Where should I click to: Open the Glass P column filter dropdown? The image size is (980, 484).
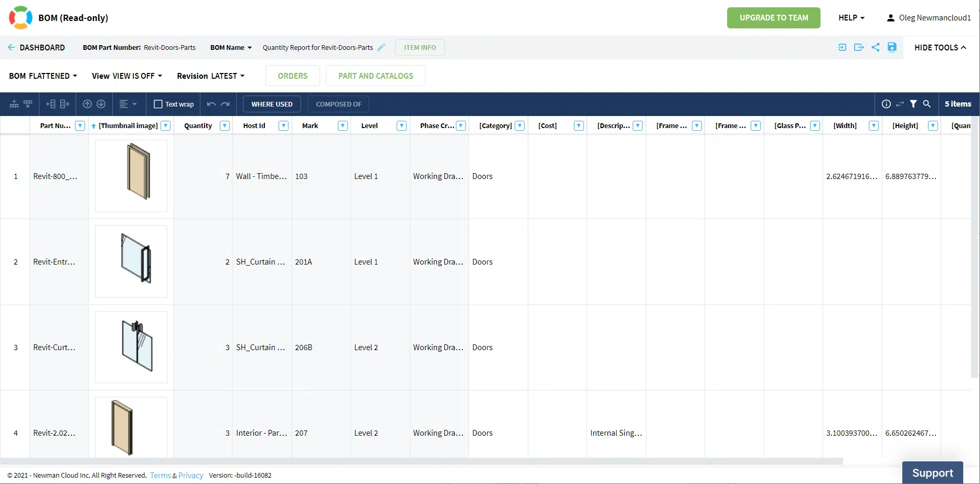coord(815,125)
